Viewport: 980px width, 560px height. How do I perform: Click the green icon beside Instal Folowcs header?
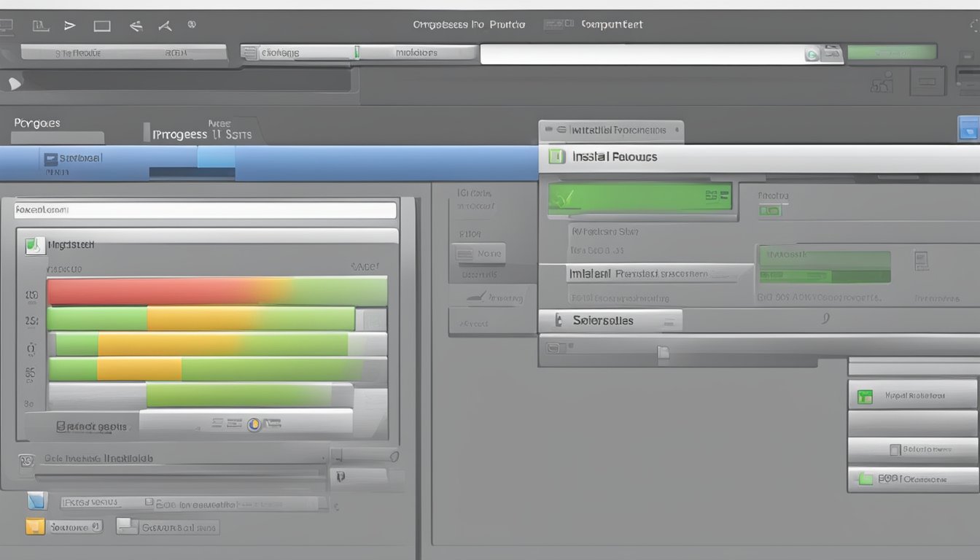[556, 156]
